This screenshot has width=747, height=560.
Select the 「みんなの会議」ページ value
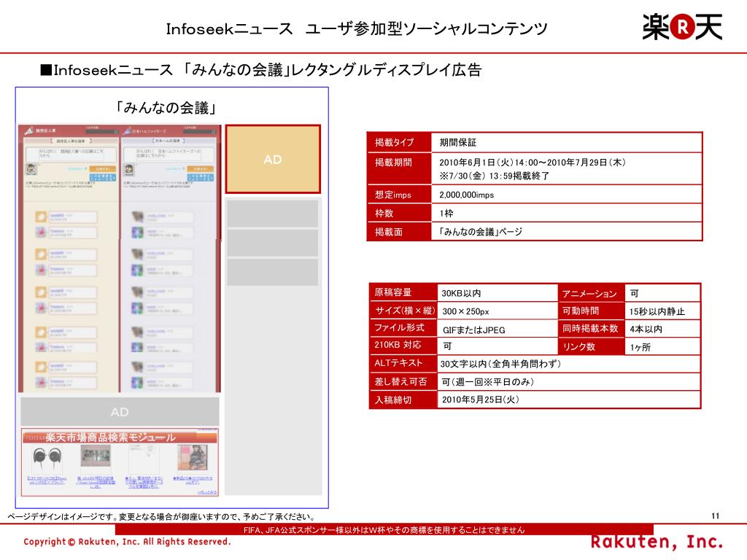click(x=480, y=232)
